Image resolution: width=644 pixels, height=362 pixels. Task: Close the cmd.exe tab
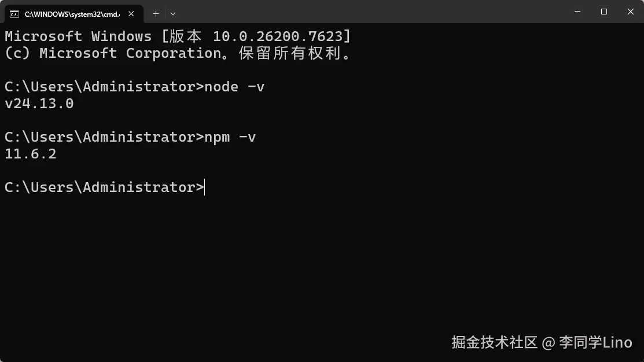point(131,14)
